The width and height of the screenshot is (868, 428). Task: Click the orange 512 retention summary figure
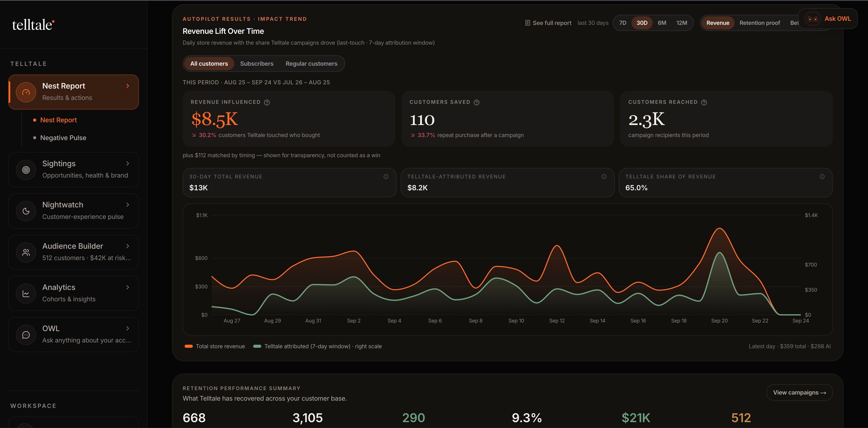[741, 418]
